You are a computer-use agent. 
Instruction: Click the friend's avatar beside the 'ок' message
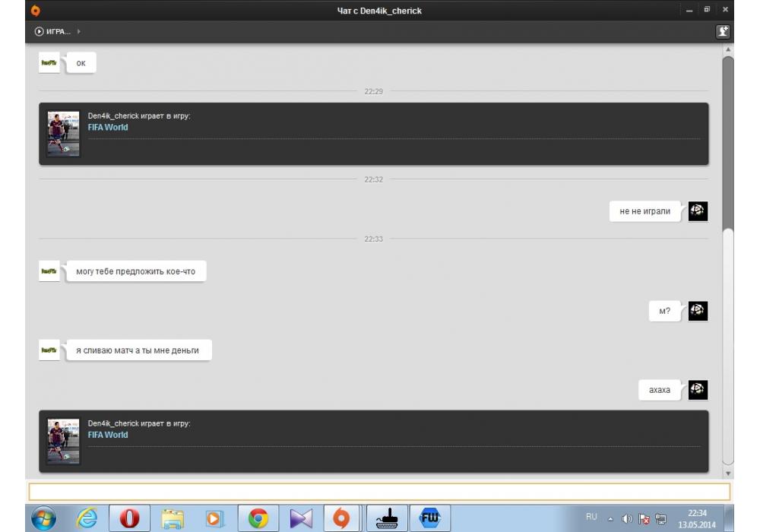pyautogui.click(x=49, y=63)
